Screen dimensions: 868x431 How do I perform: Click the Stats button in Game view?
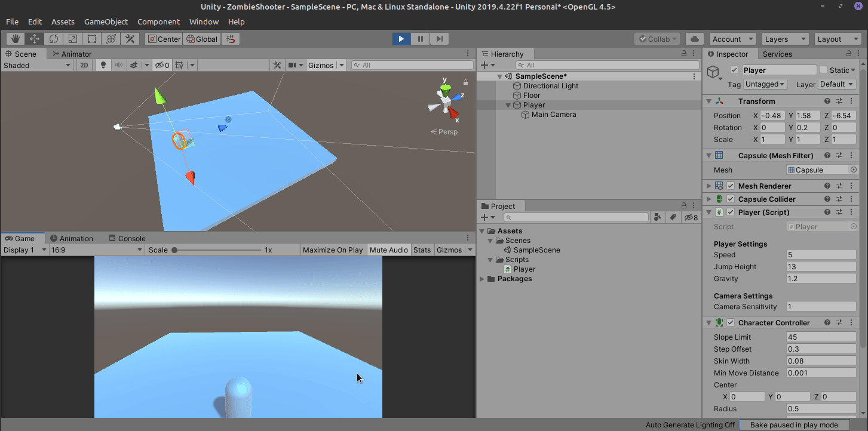pos(422,250)
